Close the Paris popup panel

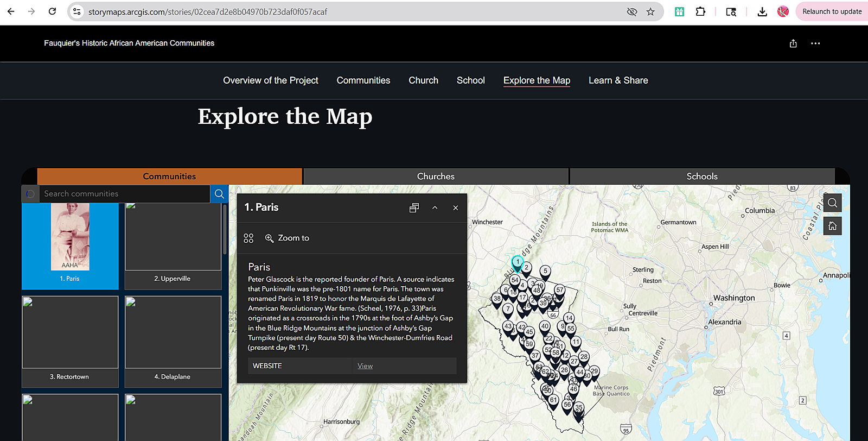pyautogui.click(x=455, y=207)
